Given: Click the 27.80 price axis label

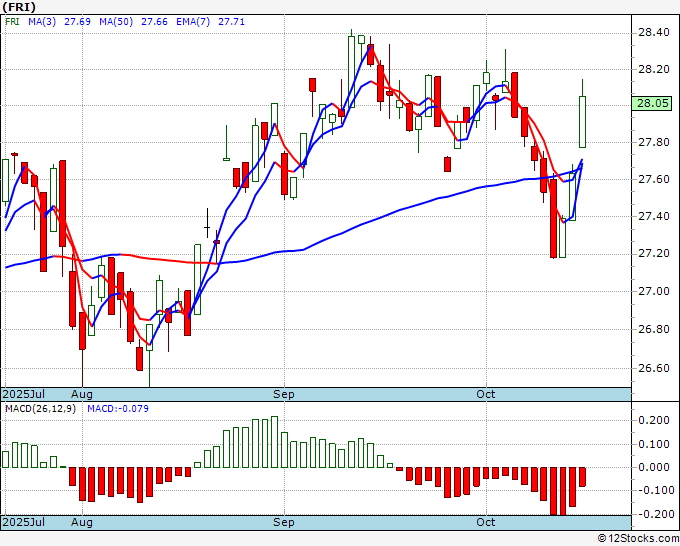Looking at the screenshot, I should click(653, 143).
